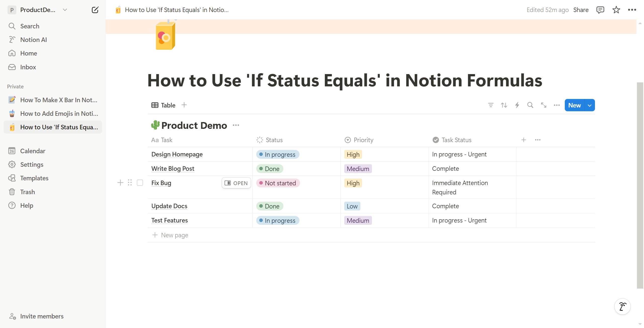Open the Test Features task

(169, 220)
